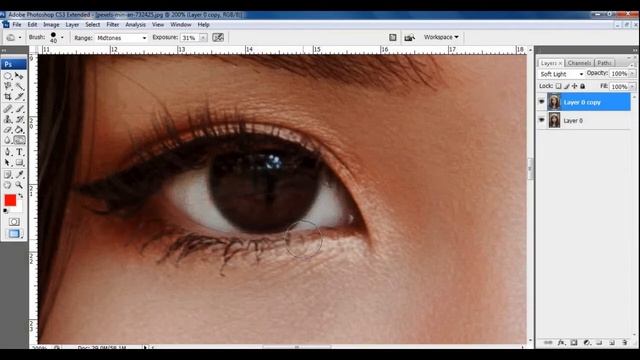
Task: Select the Healing Brush tool
Action: (x=8, y=109)
